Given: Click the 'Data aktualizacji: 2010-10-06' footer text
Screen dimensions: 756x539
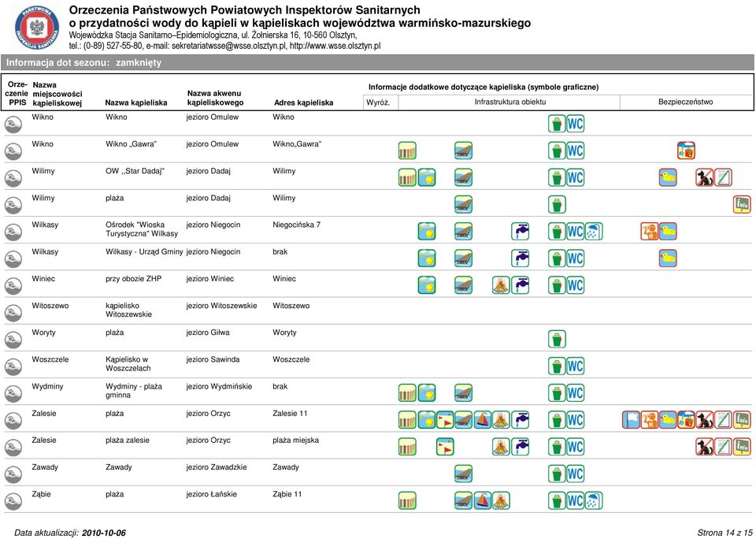Looking at the screenshot, I should pyautogui.click(x=70, y=533).
